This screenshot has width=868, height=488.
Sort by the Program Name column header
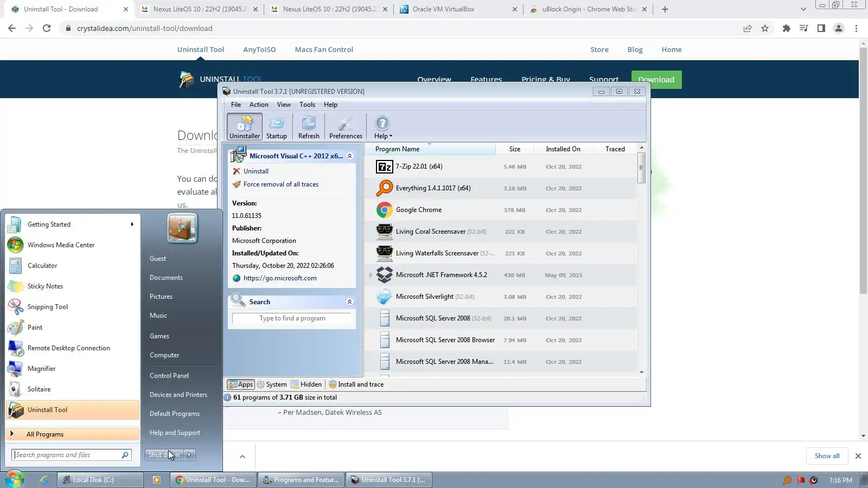[x=430, y=149]
